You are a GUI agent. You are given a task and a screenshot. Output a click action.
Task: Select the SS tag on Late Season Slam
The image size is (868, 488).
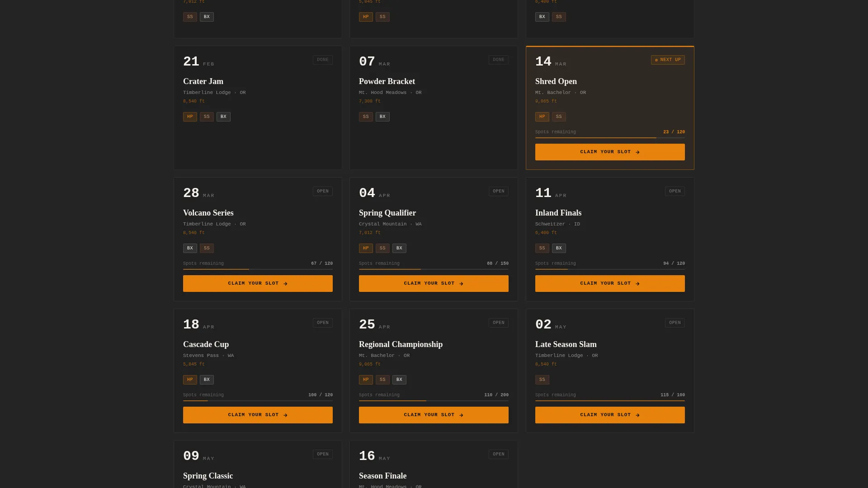(542, 380)
